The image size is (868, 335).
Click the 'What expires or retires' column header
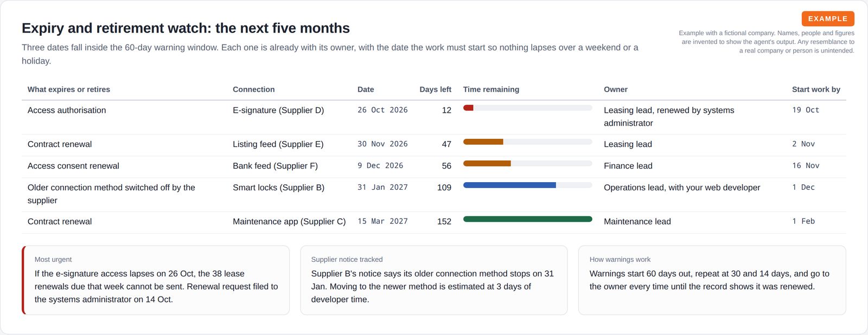[x=69, y=89]
